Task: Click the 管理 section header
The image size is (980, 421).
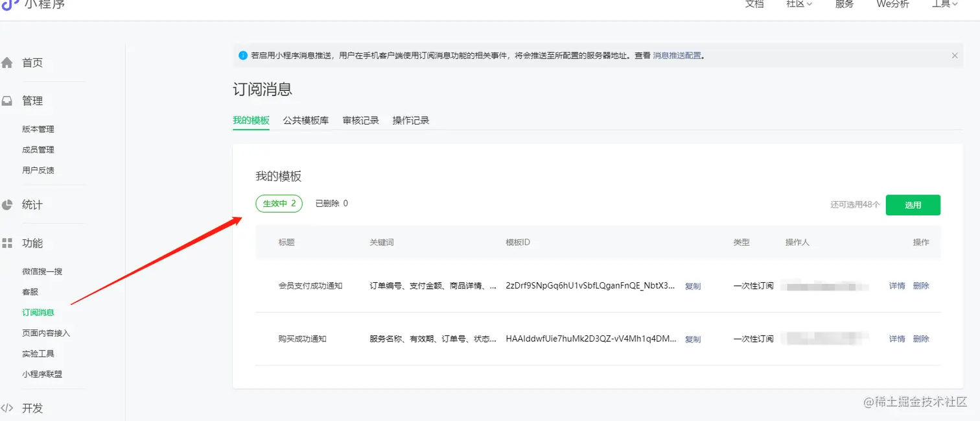Action: pos(32,101)
